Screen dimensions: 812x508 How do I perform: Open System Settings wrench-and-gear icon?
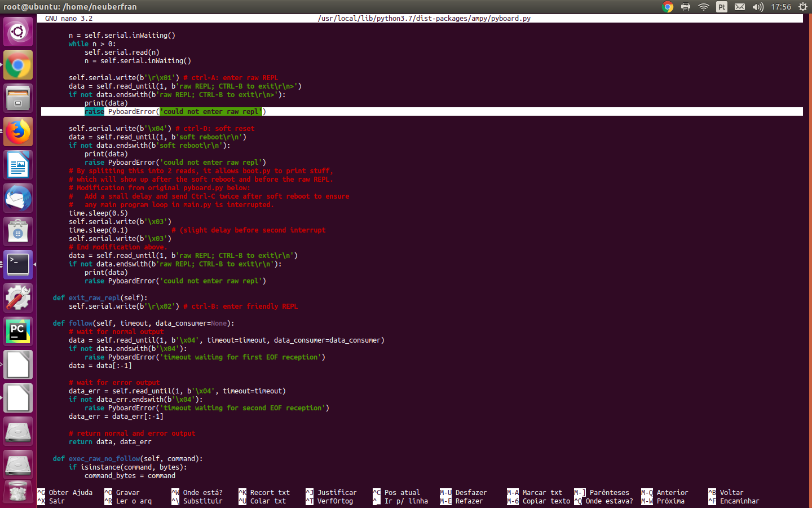coord(18,298)
